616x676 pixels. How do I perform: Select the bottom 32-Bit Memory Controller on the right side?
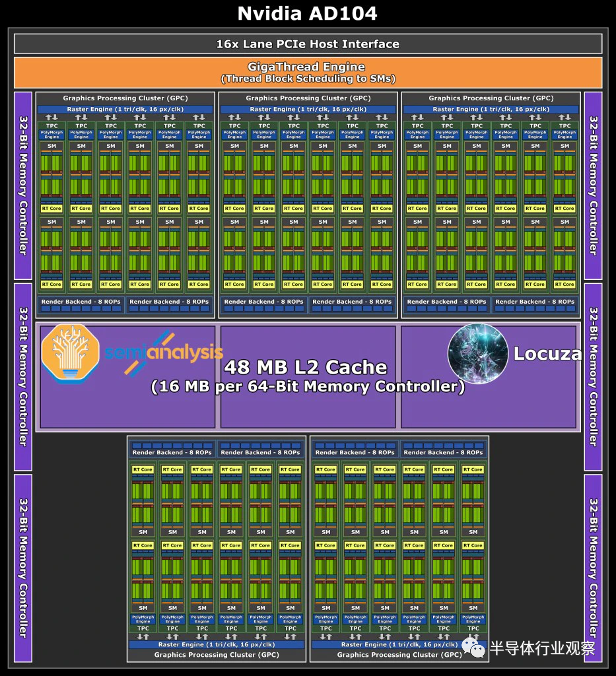coord(593,568)
